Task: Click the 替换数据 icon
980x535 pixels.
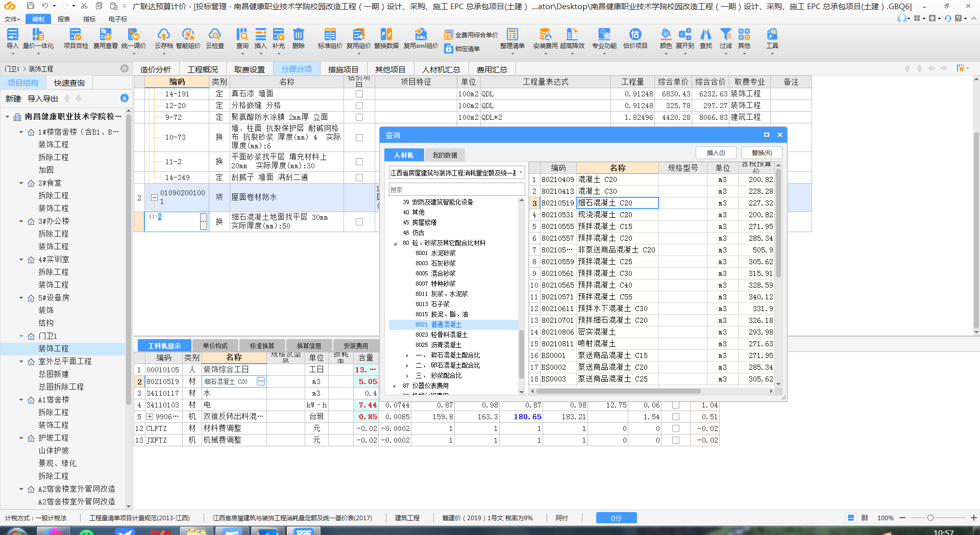Action: pyautogui.click(x=386, y=39)
